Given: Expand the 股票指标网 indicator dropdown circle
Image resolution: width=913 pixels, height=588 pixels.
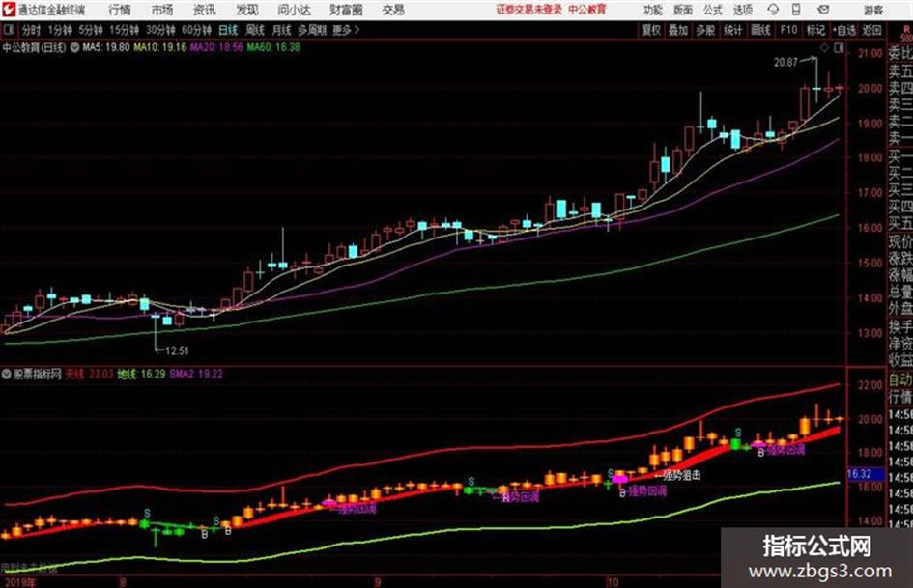Looking at the screenshot, I should 7,375.
